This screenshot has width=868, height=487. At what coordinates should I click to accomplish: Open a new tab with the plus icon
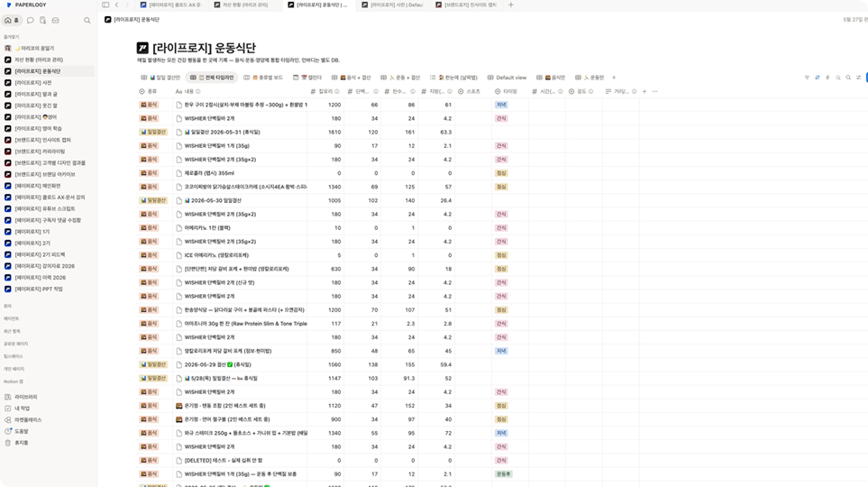[511, 5]
